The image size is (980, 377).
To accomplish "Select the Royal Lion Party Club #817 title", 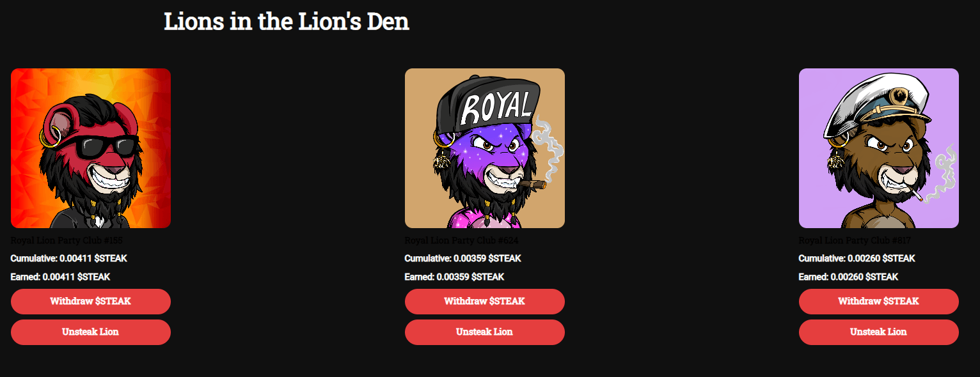I will click(x=855, y=240).
